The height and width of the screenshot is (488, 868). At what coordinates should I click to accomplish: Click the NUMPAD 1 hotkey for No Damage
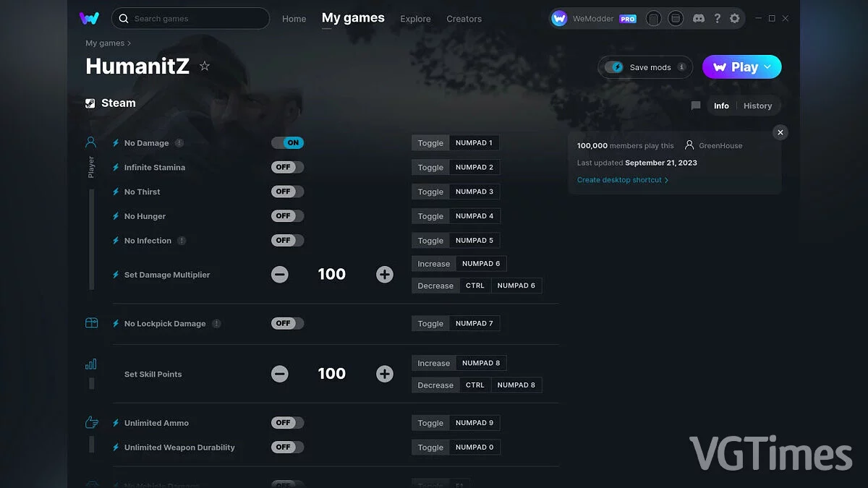(x=474, y=143)
